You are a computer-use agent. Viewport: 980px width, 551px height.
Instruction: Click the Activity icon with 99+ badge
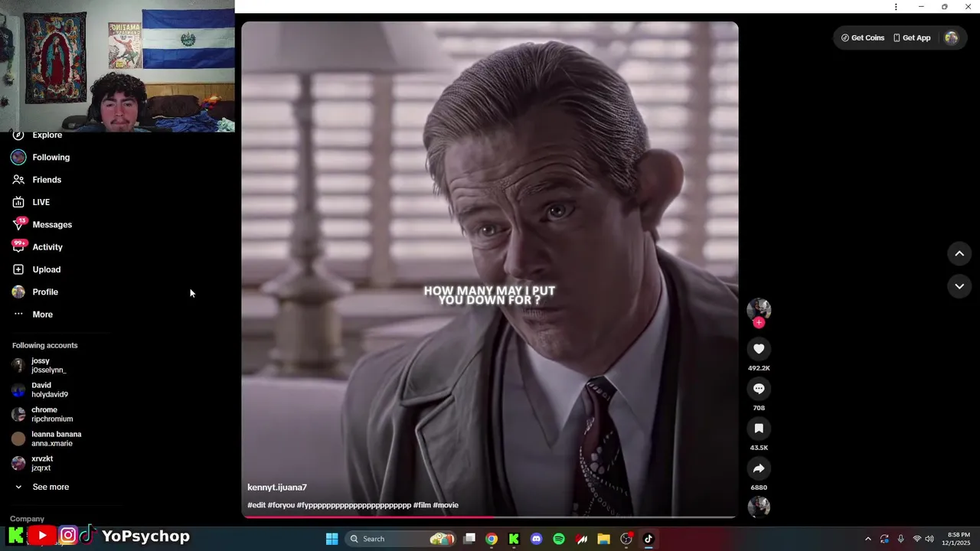[18, 246]
